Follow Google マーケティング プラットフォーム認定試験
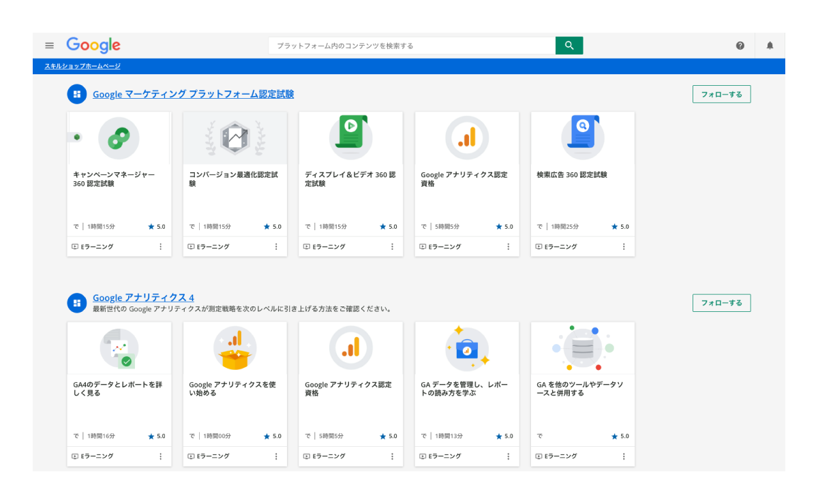The image size is (818, 504). (x=721, y=94)
